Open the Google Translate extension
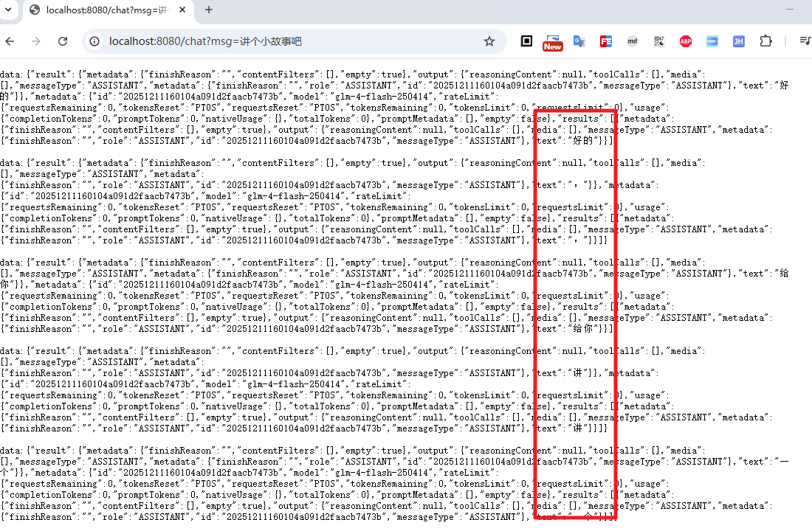Image resolution: width=812 pixels, height=531 pixels. (579, 41)
